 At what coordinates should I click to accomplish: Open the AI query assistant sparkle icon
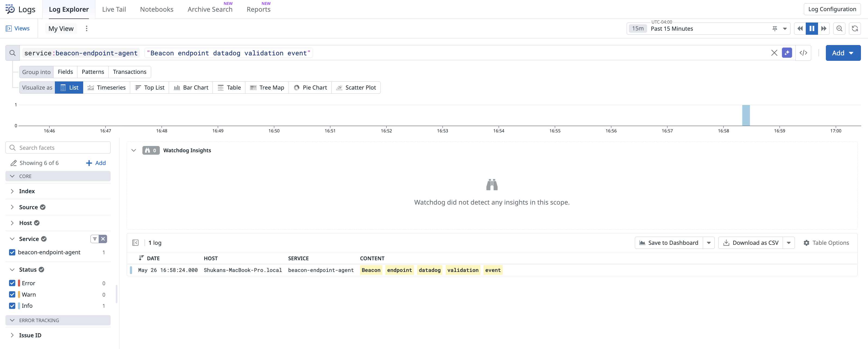[x=787, y=53]
